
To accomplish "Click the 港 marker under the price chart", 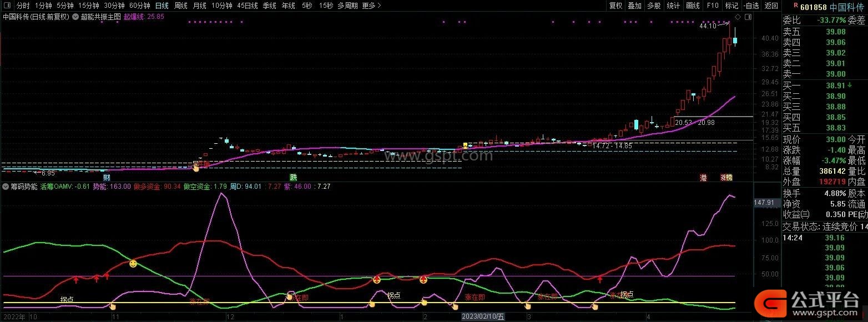I will pos(704,178).
